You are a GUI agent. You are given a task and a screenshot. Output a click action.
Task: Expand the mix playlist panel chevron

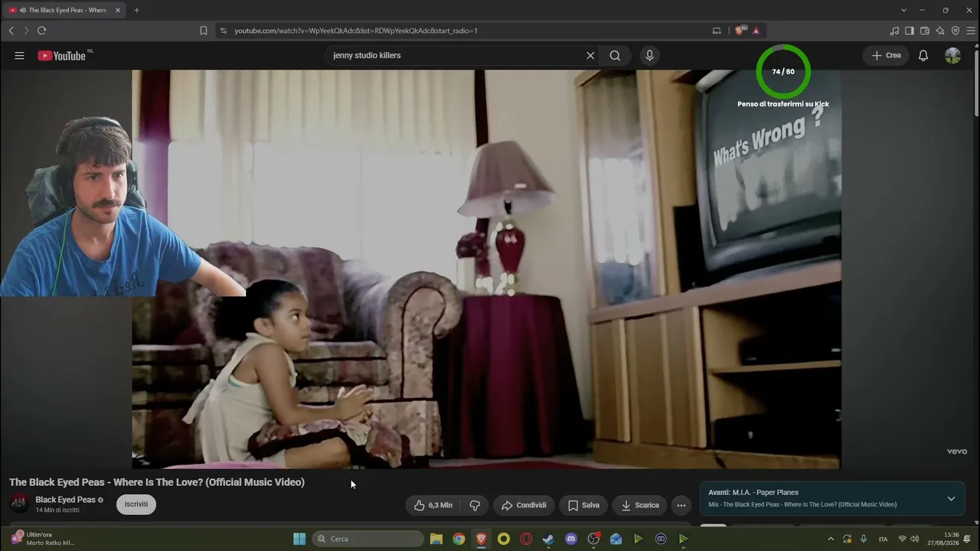point(951,498)
